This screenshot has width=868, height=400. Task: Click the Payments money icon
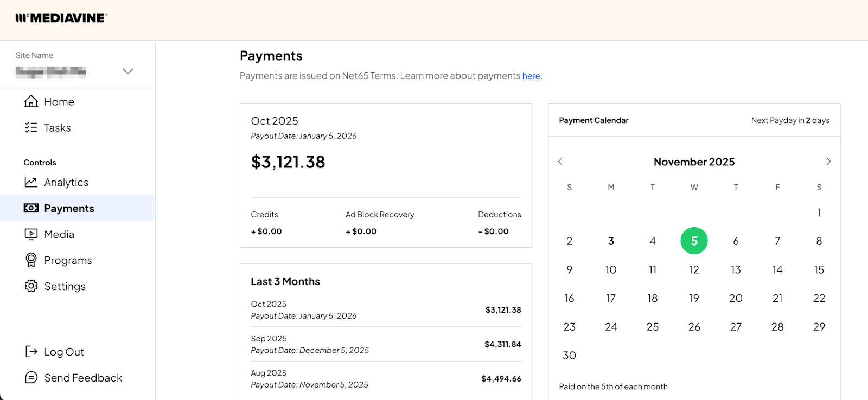[31, 208]
